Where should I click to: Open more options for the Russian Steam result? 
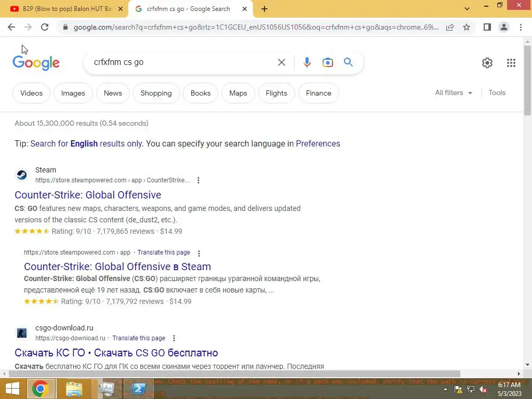tap(199, 253)
